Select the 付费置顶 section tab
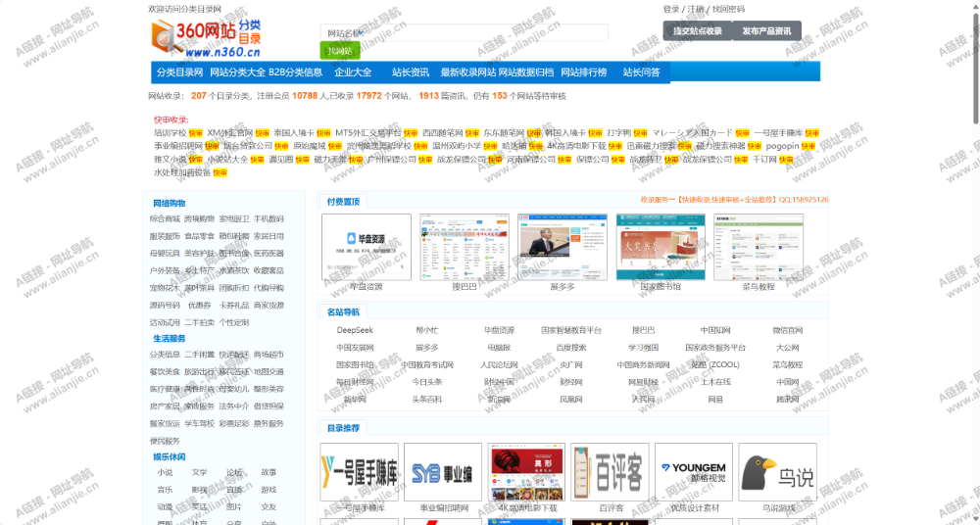Viewport: 980px width, 525px height. [x=343, y=201]
